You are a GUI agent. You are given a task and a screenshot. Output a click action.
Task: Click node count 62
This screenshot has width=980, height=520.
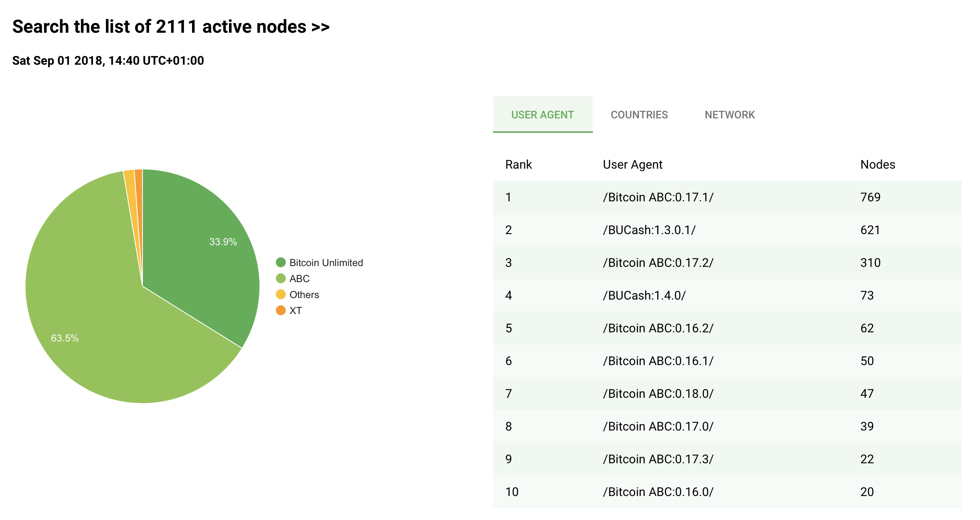[867, 328]
